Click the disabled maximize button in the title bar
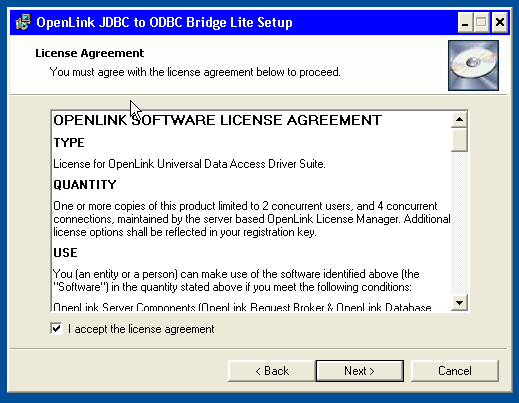 481,23
